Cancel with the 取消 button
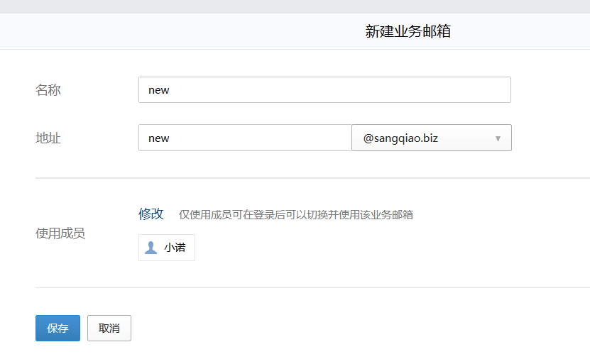Screen dimensions: 590x364 click(109, 328)
